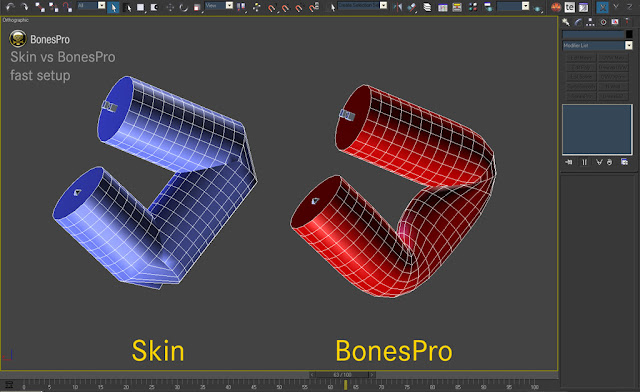Switch to the Create panel tab

pyautogui.click(x=566, y=22)
